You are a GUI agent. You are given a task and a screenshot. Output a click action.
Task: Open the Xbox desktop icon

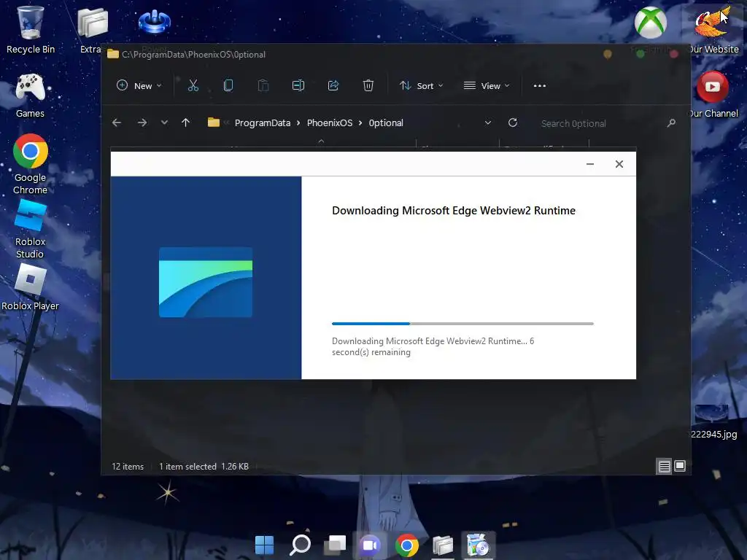[x=650, y=23]
